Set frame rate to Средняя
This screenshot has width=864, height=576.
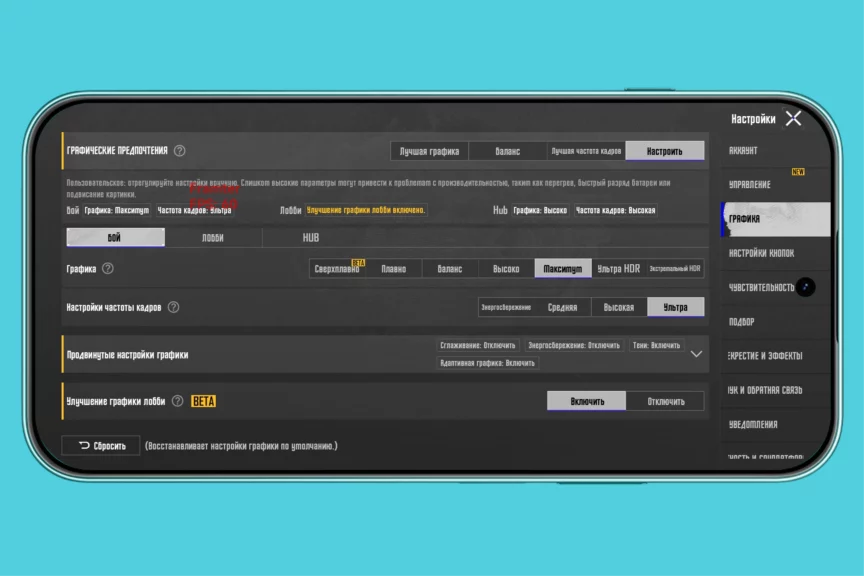click(563, 307)
